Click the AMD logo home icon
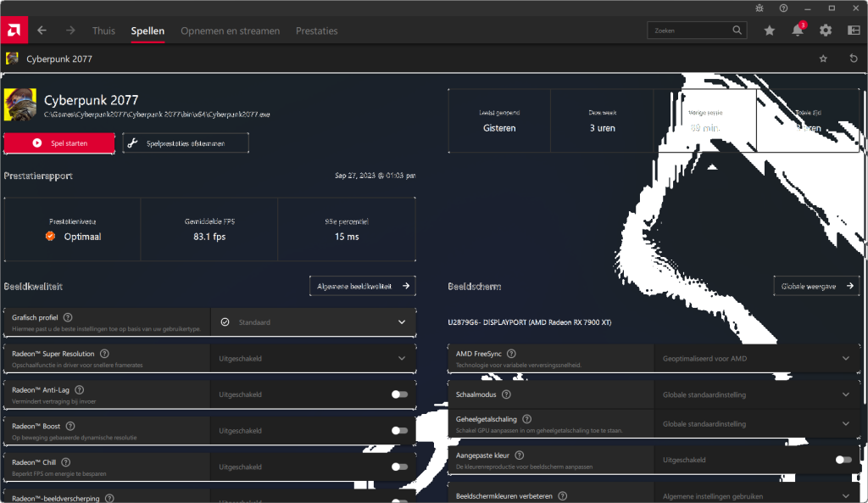 [14, 30]
